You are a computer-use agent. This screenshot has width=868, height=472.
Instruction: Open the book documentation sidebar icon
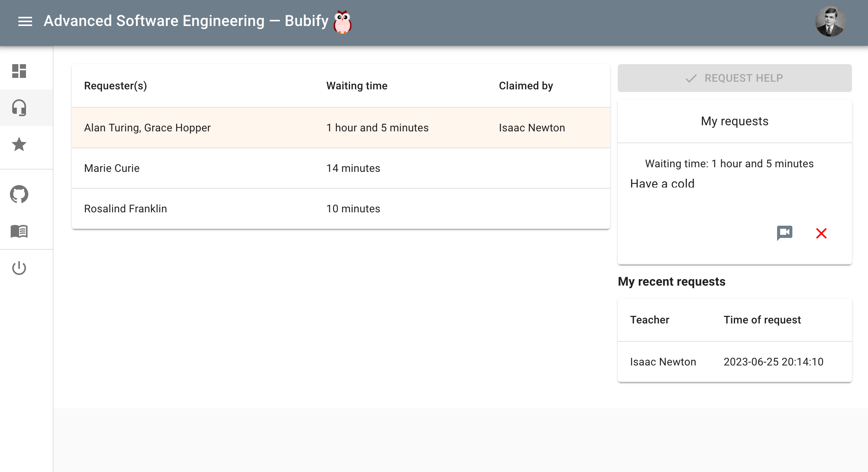click(x=19, y=231)
